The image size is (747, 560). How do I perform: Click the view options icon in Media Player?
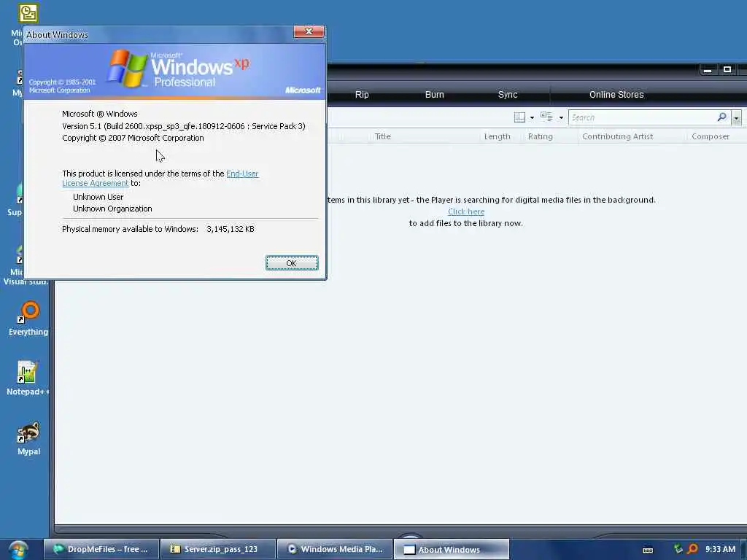[546, 117]
